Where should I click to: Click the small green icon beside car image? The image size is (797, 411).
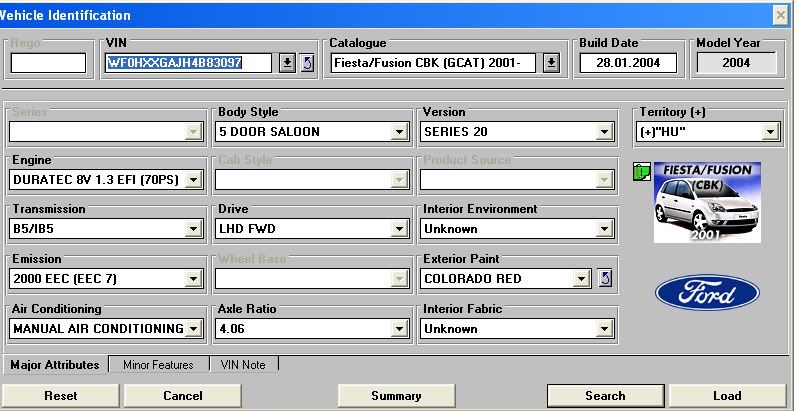tap(641, 172)
